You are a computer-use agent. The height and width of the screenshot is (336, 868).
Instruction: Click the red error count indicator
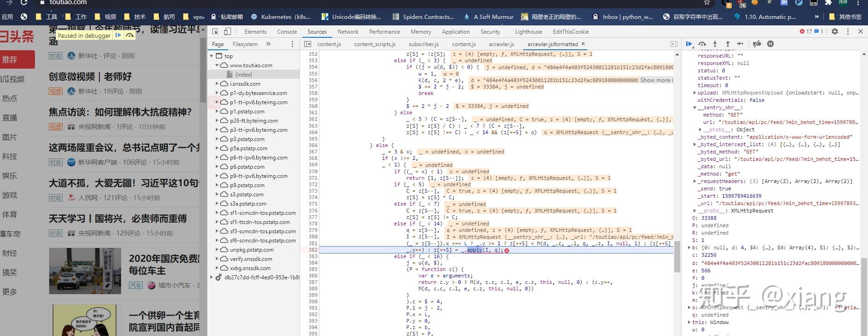806,31
